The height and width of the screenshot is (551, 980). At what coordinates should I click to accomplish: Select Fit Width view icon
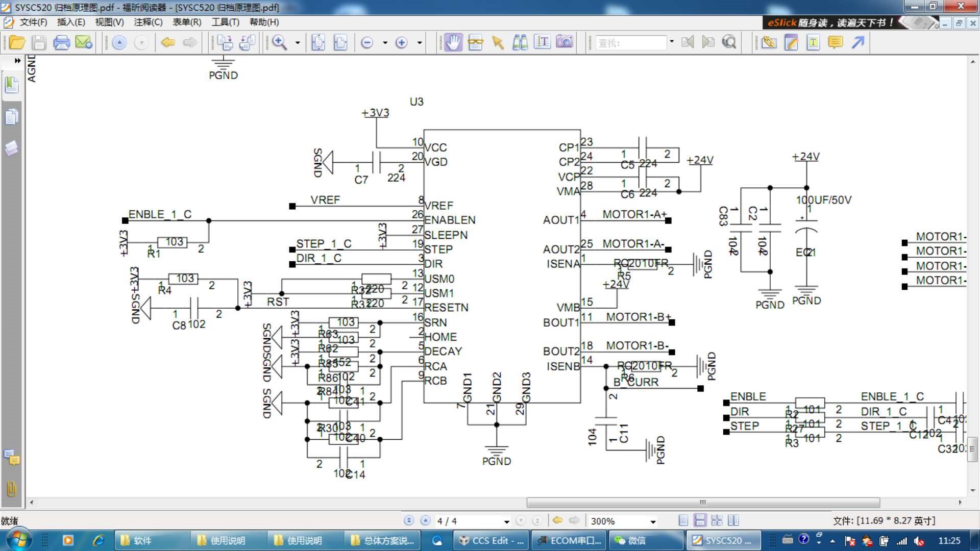click(340, 42)
